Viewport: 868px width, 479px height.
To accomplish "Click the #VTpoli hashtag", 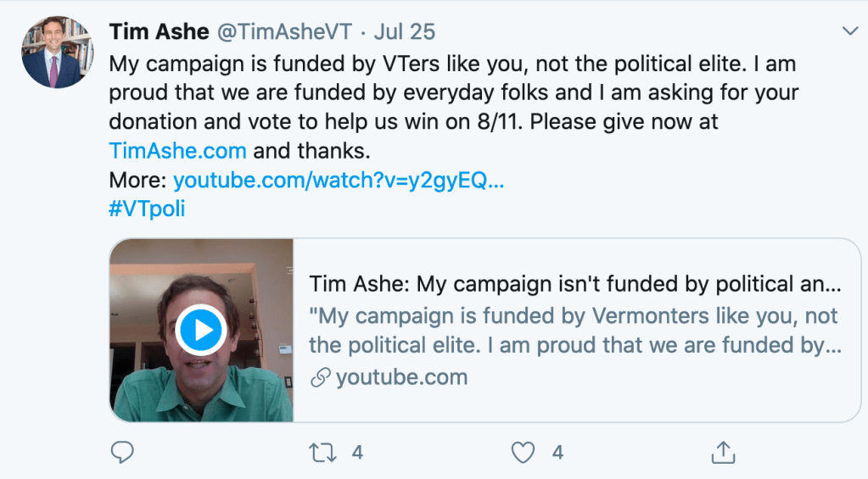I will 147,209.
